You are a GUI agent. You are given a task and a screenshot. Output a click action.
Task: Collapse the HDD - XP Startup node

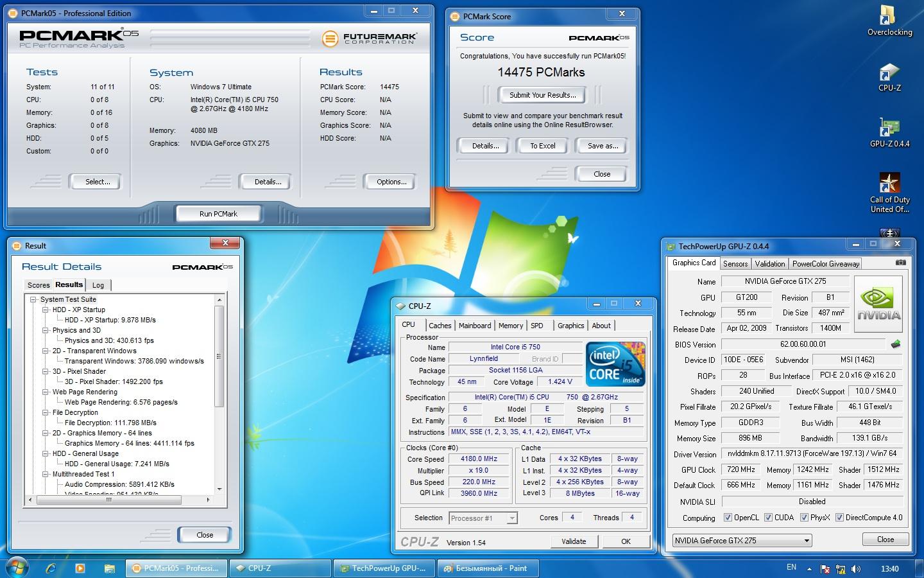(46, 310)
